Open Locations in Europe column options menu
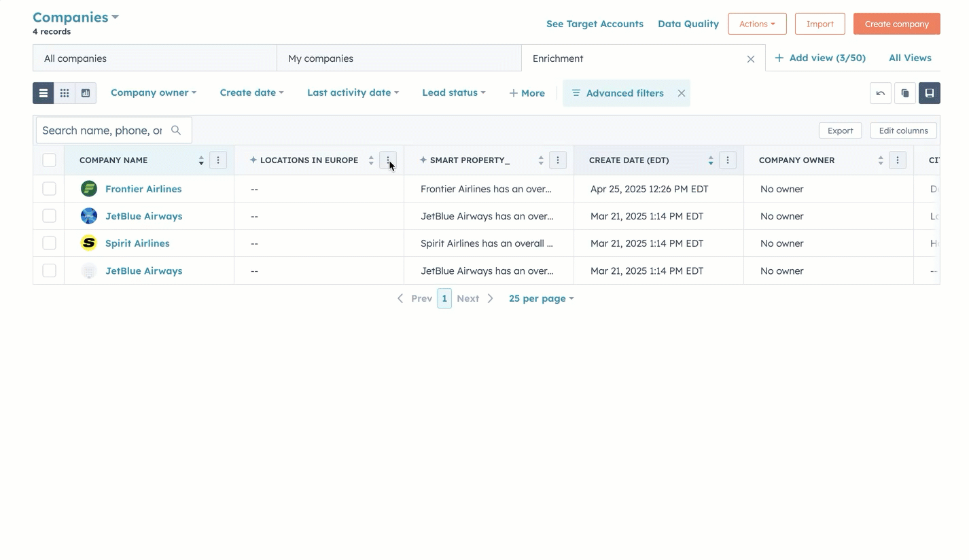969x560 pixels. point(387,160)
